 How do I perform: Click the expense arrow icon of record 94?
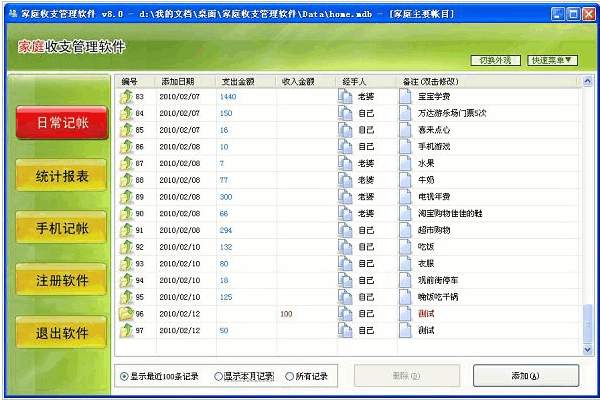point(126,280)
